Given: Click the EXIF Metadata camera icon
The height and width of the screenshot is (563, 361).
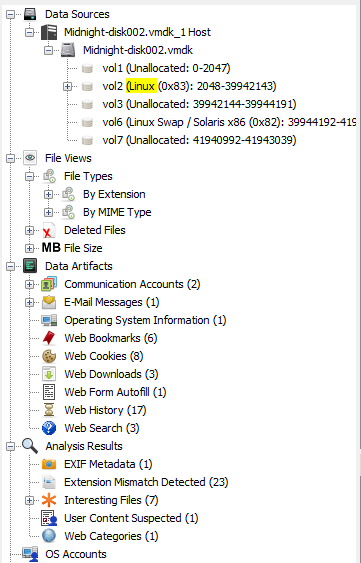Looking at the screenshot, I should (49, 464).
